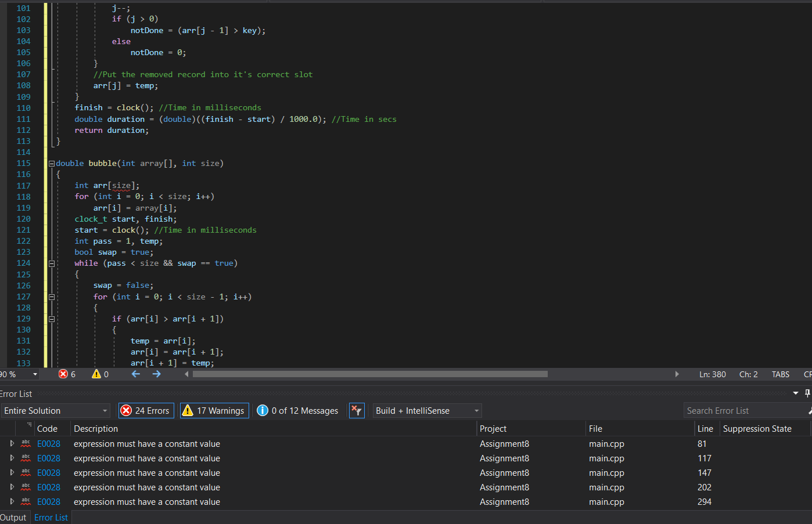Image resolution: width=812 pixels, height=524 pixels.
Task: Expand the error row for line 81
Action: point(12,443)
